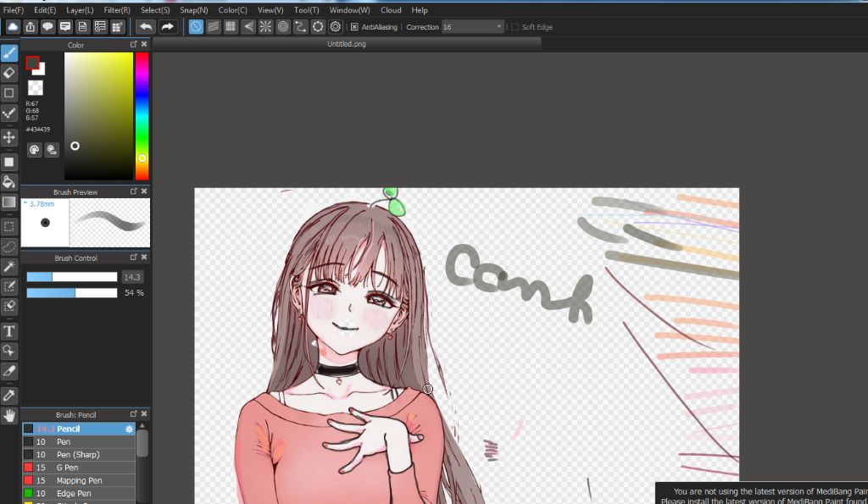Enable crisscross grid snap
Image resolution: width=868 pixels, height=504 pixels.
pyautogui.click(x=231, y=26)
